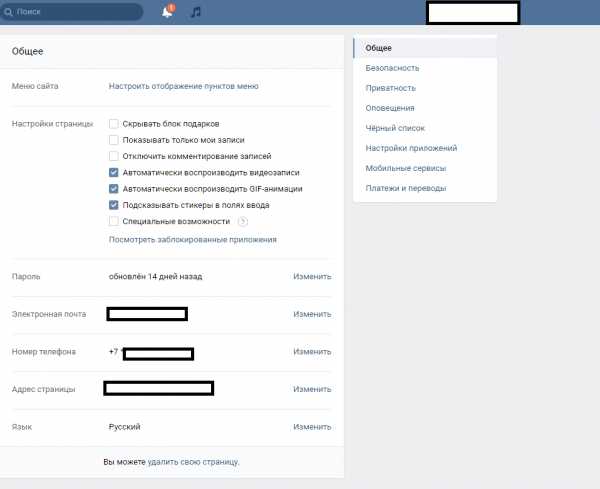Open the notifications bell icon

point(168,11)
